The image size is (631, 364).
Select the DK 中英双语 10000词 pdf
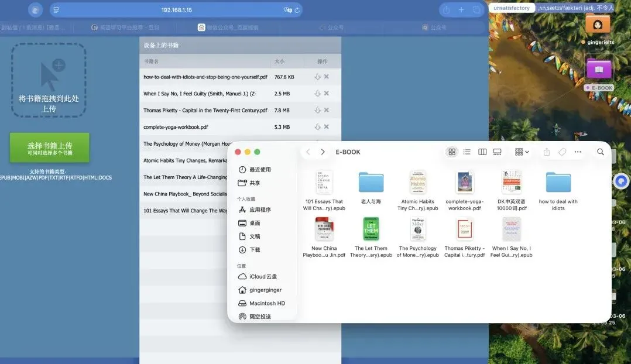(512, 190)
